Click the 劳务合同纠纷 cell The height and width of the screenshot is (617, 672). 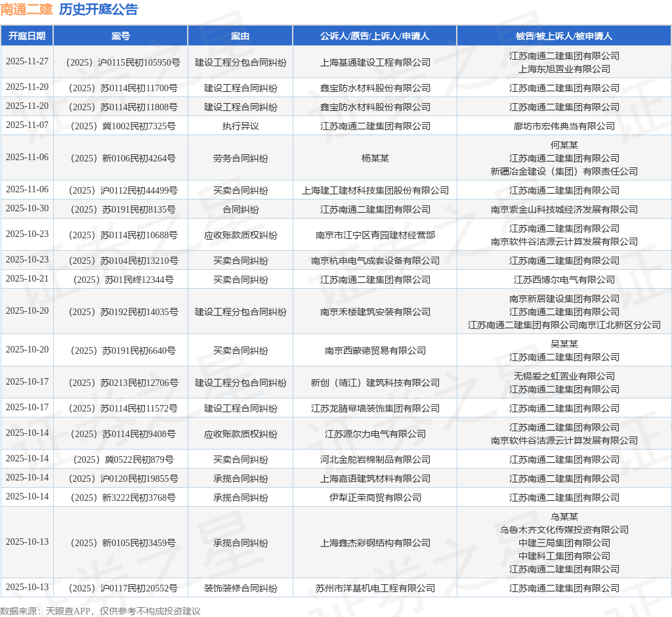[240, 158]
